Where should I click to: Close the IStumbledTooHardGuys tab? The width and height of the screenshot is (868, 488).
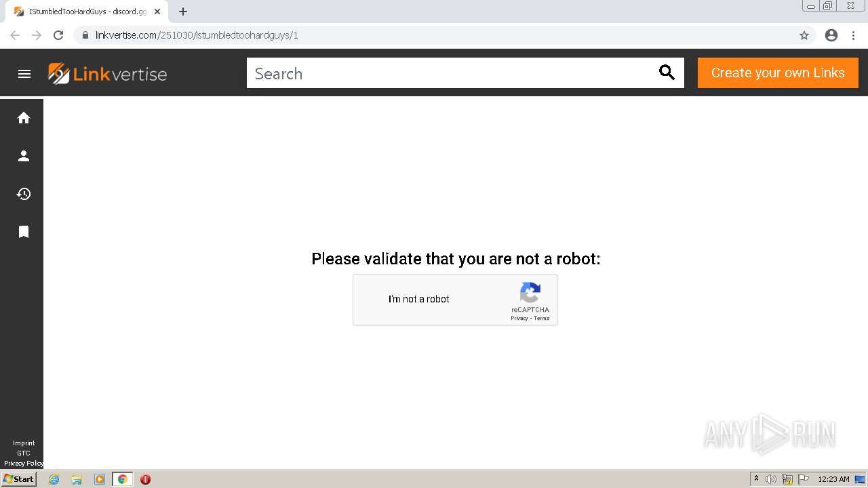pos(157,12)
